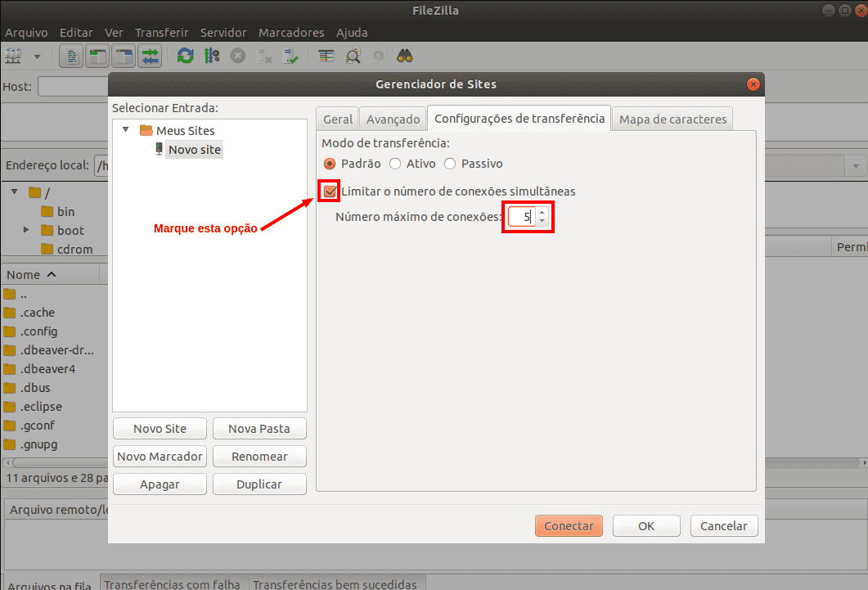Switch to the Geral tab
Viewport: 868px width, 590px height.
click(338, 119)
